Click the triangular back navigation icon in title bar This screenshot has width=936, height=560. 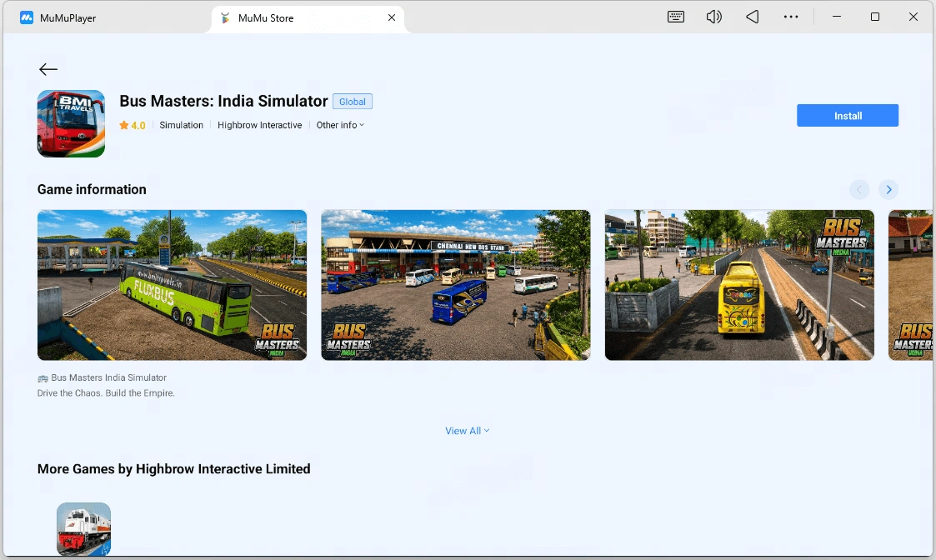752,17
